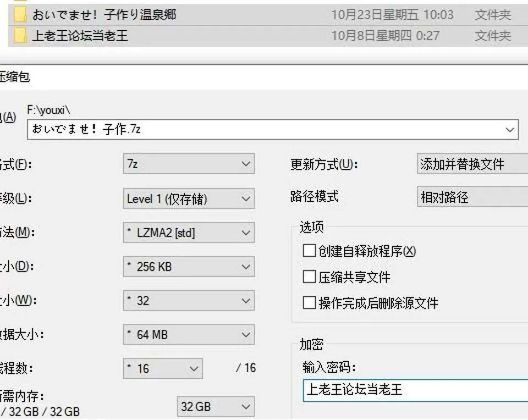Open archive name history dropdown arrow

[x=510, y=130]
